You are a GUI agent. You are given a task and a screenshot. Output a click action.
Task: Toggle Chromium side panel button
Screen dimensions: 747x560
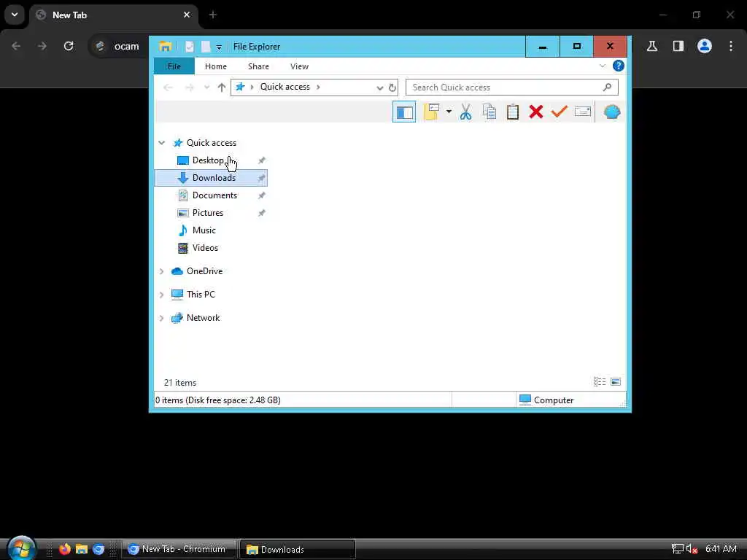click(x=678, y=46)
